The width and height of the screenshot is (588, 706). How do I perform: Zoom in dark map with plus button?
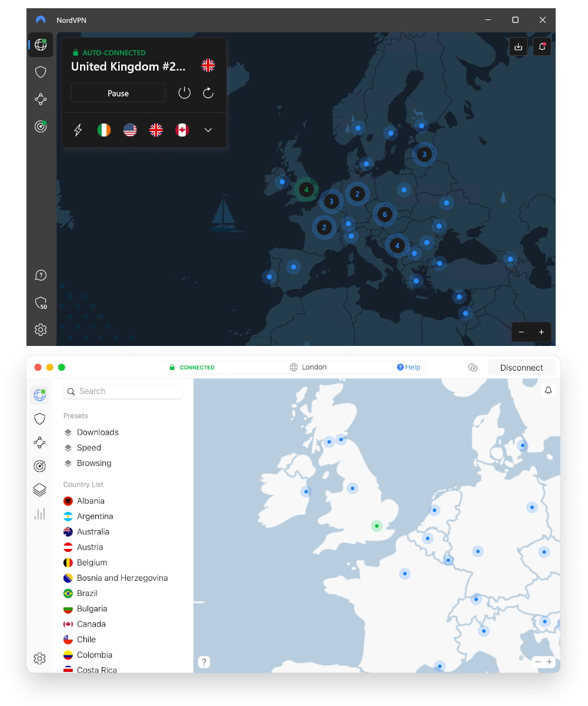click(x=542, y=332)
